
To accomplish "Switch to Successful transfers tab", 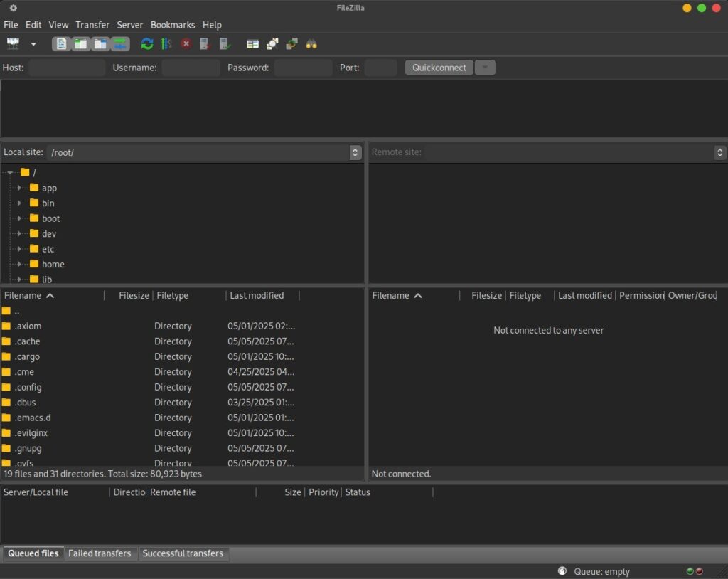I will pos(183,553).
